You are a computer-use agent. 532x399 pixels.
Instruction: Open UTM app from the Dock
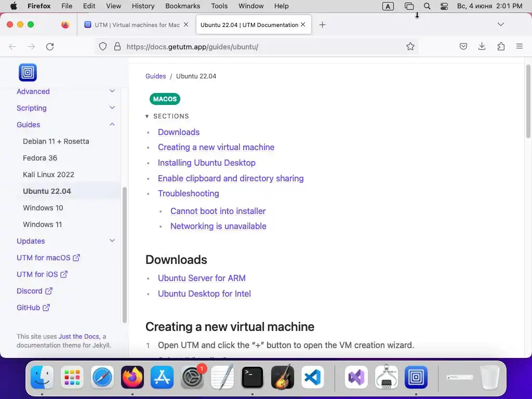(416, 377)
